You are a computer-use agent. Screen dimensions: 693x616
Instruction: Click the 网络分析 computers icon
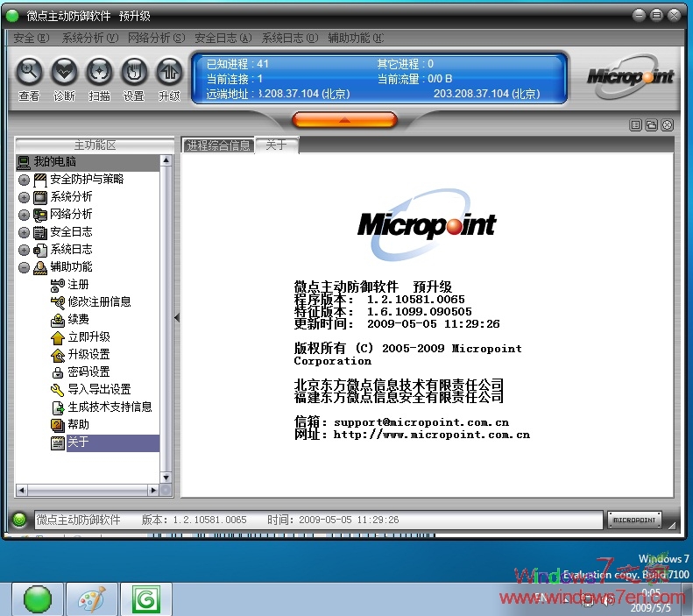(40, 216)
